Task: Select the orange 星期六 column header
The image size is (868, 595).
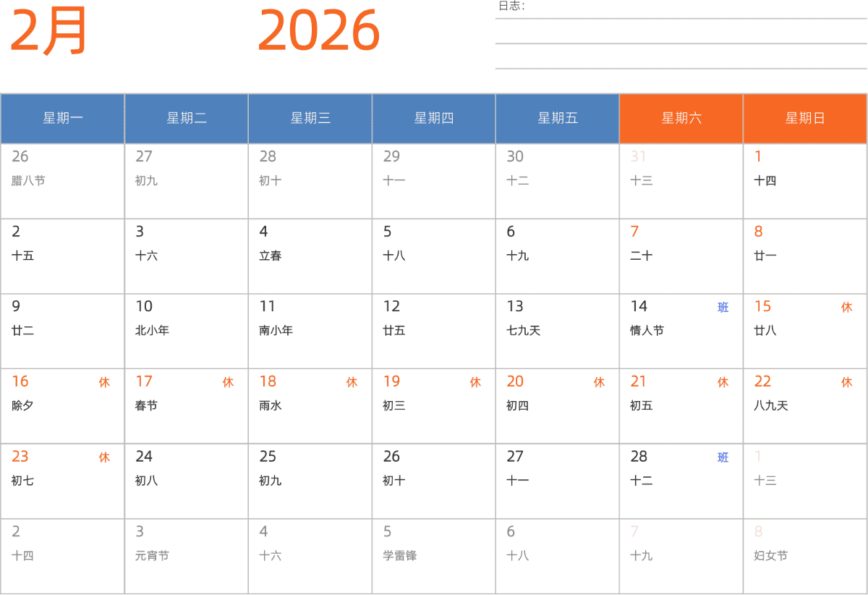Action: [681, 118]
